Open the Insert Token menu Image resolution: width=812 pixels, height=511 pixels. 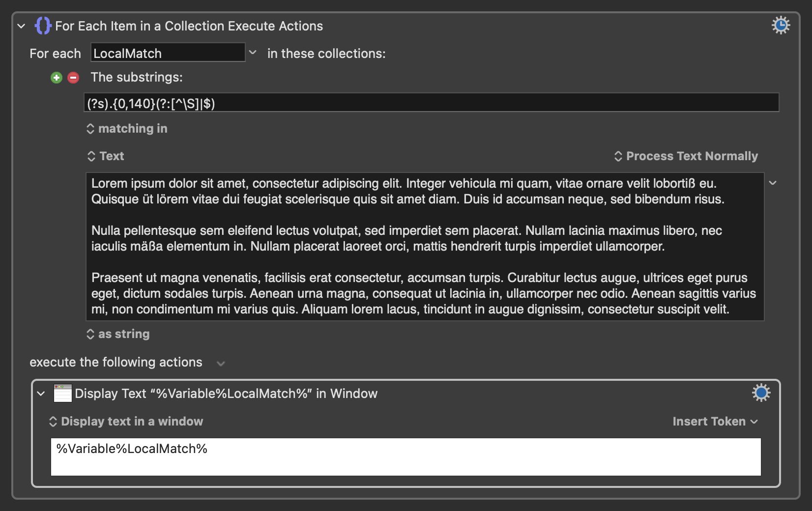[x=715, y=422]
